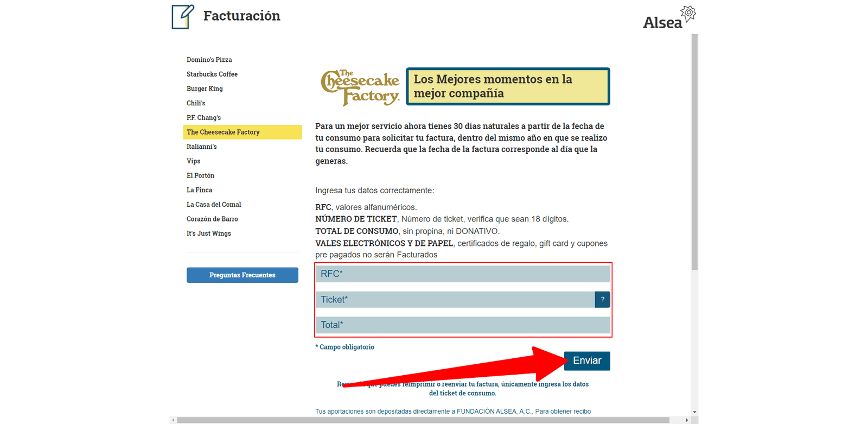
Task: Click the FUNDACIÓN ALSEA contributions text
Action: (x=453, y=412)
